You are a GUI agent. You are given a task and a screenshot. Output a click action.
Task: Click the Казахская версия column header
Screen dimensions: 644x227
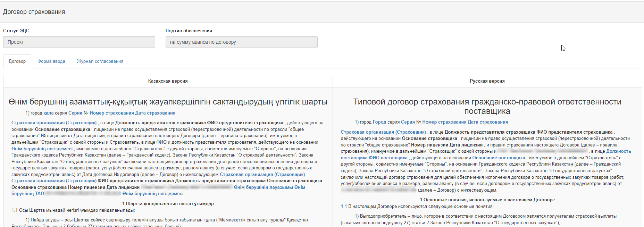coord(168,81)
